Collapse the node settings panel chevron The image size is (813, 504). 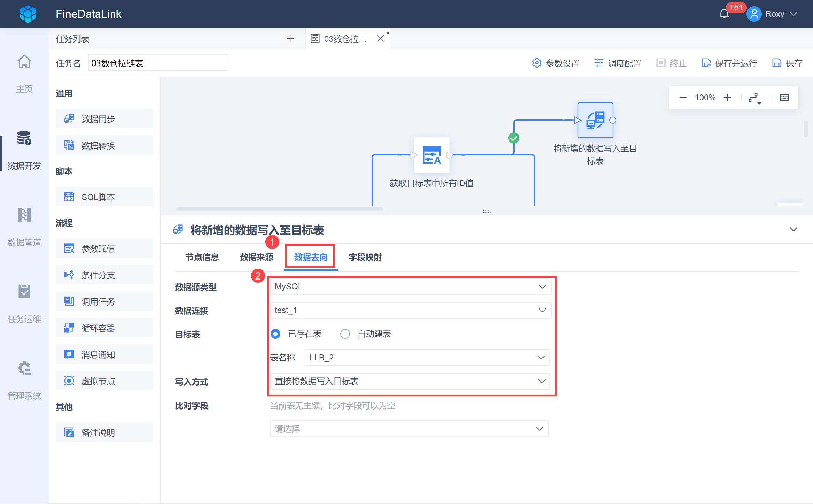[x=793, y=229]
